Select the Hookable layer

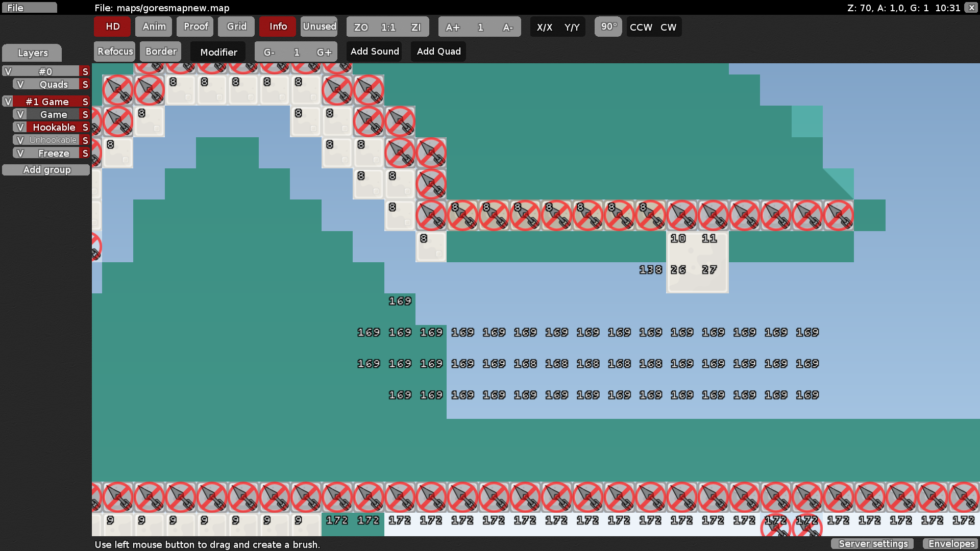[54, 127]
